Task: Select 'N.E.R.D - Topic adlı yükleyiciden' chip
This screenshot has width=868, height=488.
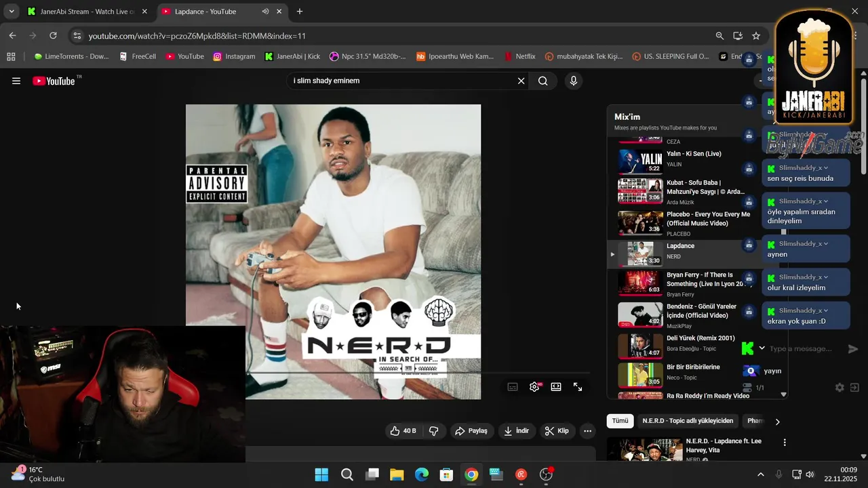Action: click(688, 421)
